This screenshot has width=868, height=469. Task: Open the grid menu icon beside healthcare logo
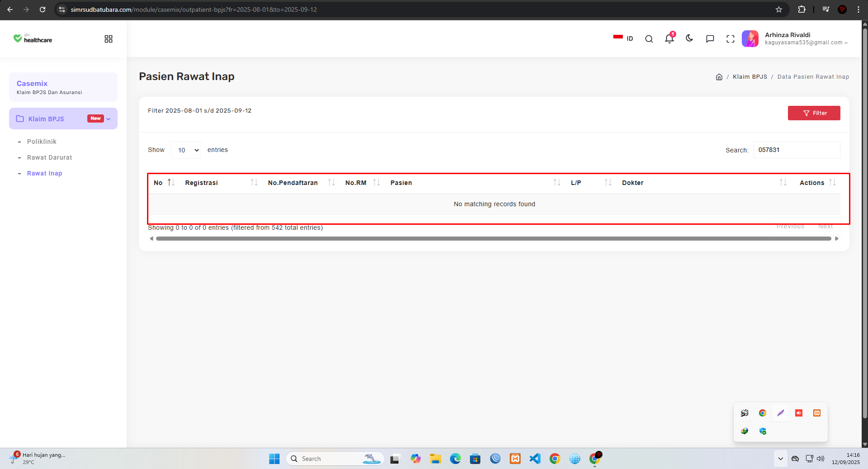point(109,39)
